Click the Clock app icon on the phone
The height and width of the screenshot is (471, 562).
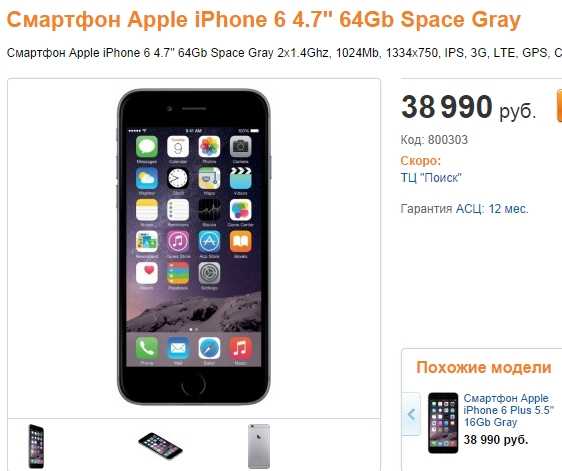click(178, 178)
